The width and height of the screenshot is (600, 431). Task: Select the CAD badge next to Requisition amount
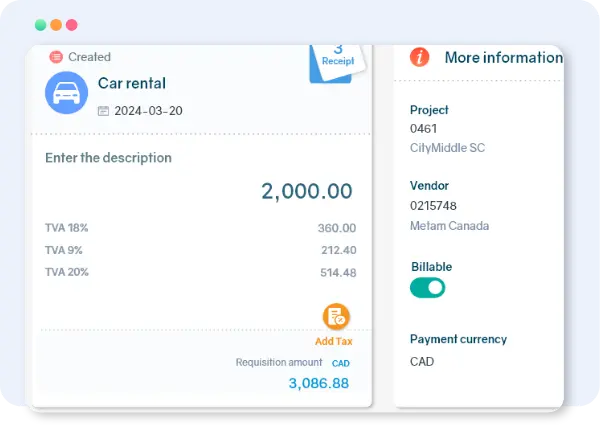(x=340, y=363)
